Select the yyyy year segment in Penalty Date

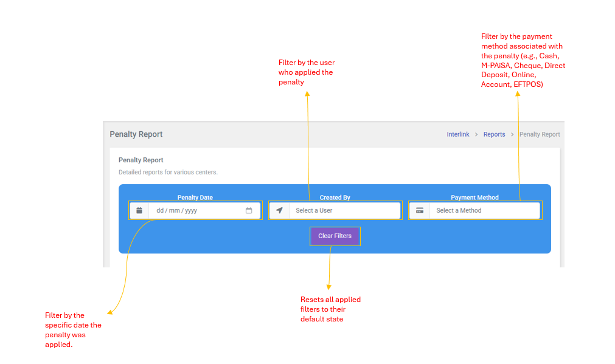[190, 210]
